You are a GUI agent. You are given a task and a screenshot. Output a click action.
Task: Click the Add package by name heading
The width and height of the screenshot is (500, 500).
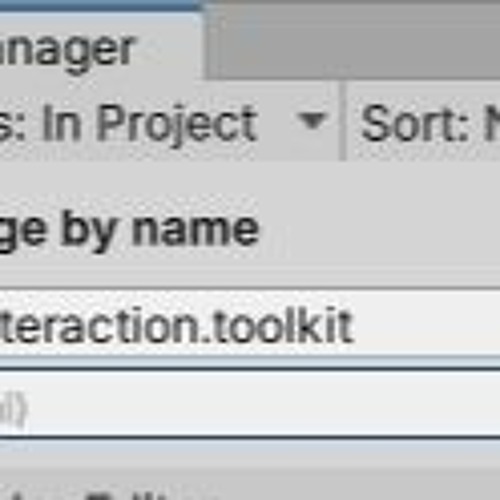pos(128,229)
